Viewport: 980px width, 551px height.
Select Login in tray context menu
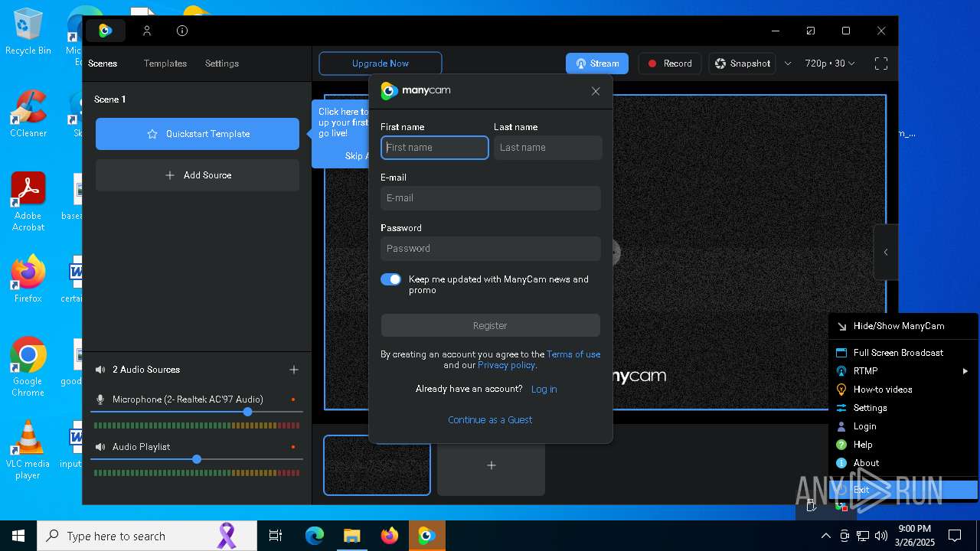click(903, 426)
